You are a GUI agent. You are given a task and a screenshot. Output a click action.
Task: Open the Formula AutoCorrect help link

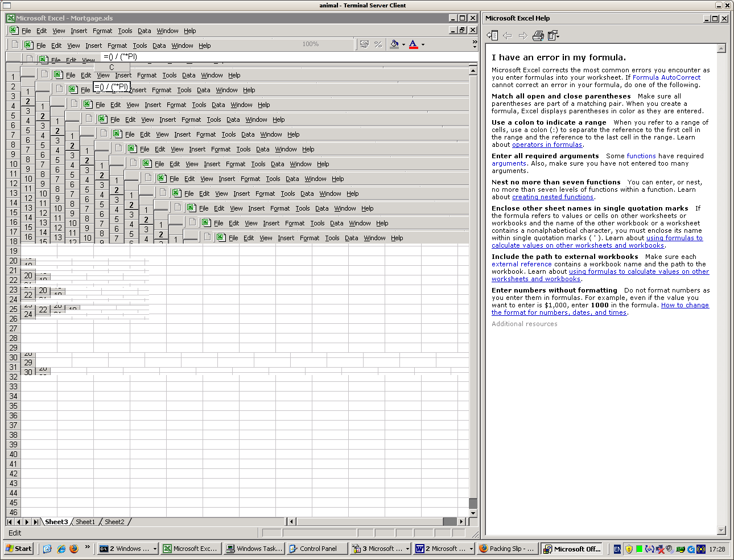coord(666,77)
